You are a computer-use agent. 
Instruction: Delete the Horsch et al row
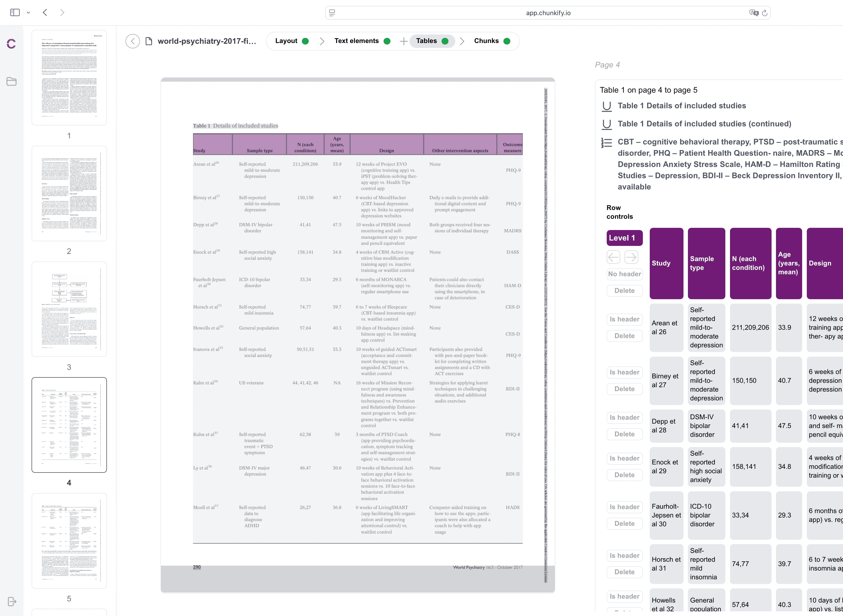point(624,572)
